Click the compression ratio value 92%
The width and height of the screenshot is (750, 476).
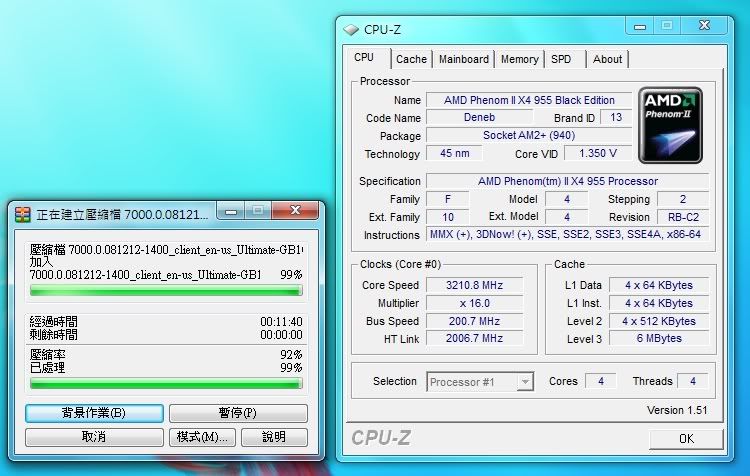click(x=291, y=354)
